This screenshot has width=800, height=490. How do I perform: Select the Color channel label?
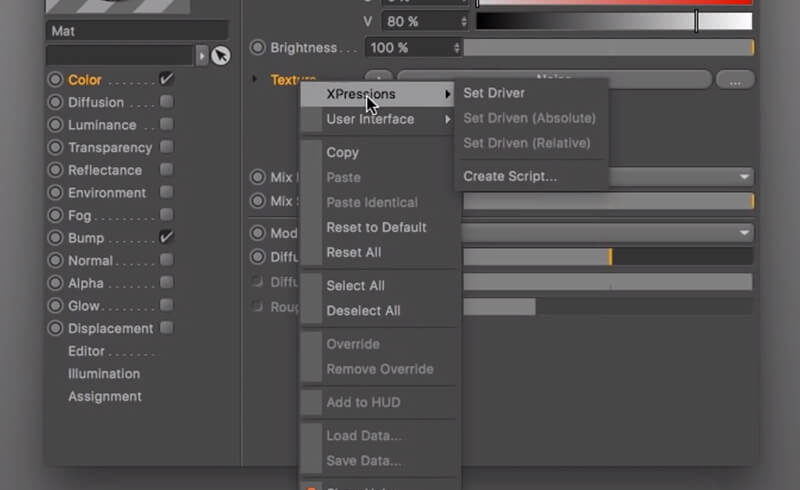tap(85, 80)
